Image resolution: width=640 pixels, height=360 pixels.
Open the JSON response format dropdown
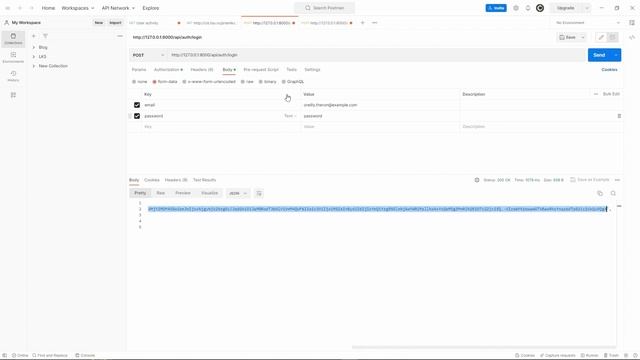[238, 193]
